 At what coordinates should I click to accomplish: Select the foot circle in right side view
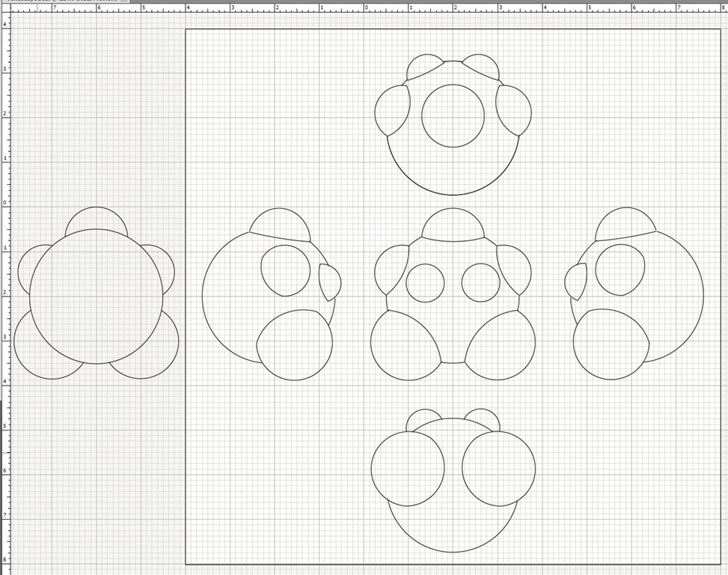tap(611, 344)
